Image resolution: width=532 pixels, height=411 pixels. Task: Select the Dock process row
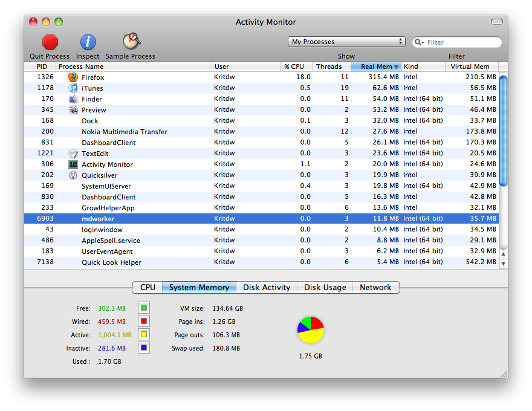click(x=261, y=121)
